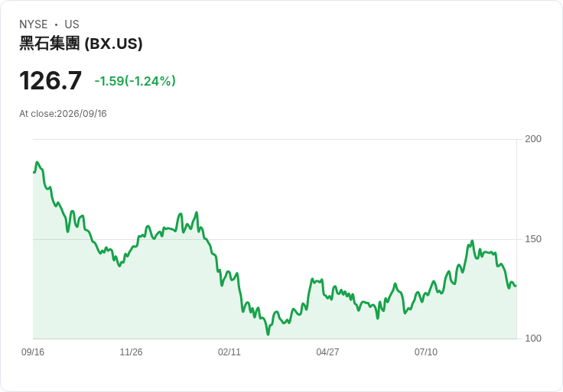Click the 09/16 date axis label
This screenshot has width=563, height=392.
pos(33,352)
